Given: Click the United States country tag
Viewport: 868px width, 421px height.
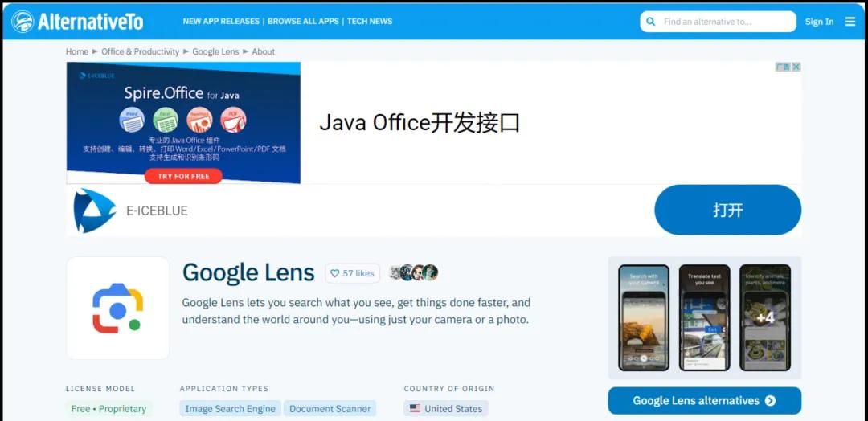Looking at the screenshot, I should [x=445, y=408].
